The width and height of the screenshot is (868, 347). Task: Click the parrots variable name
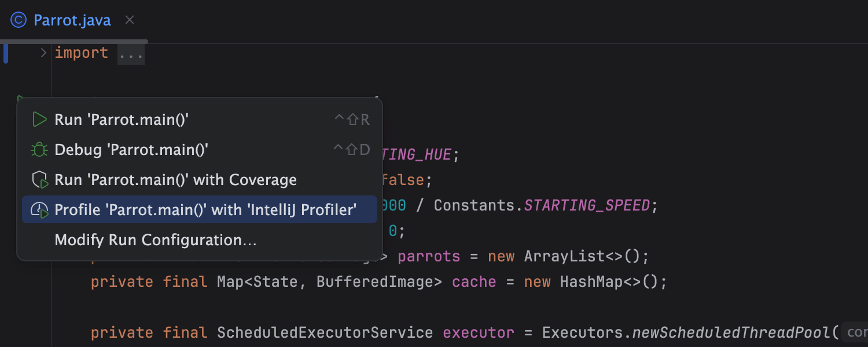428,256
